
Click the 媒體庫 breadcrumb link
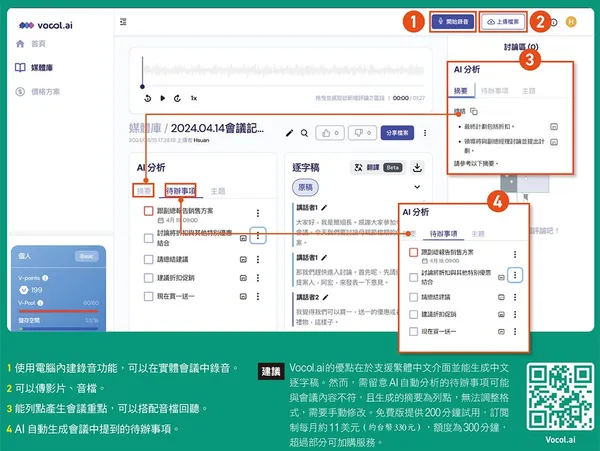[145, 128]
